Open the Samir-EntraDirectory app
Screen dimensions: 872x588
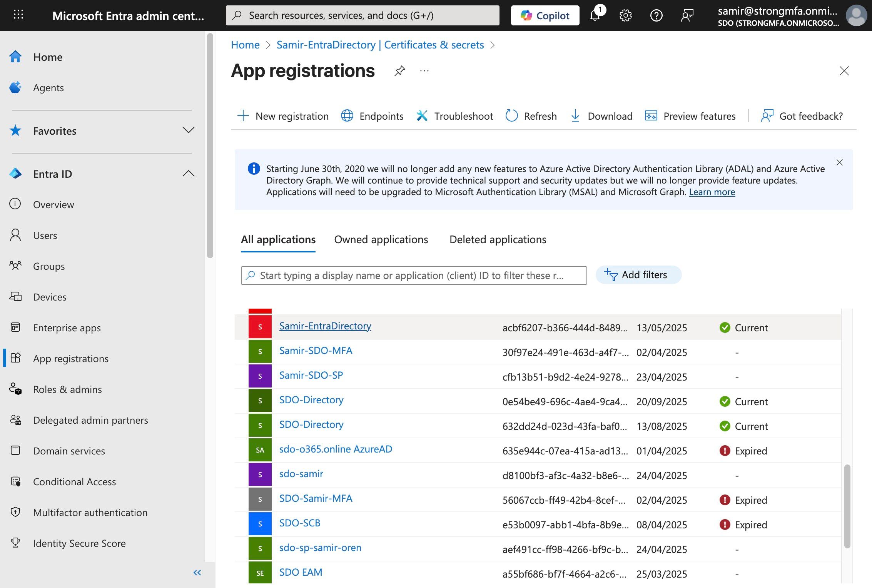[325, 326]
